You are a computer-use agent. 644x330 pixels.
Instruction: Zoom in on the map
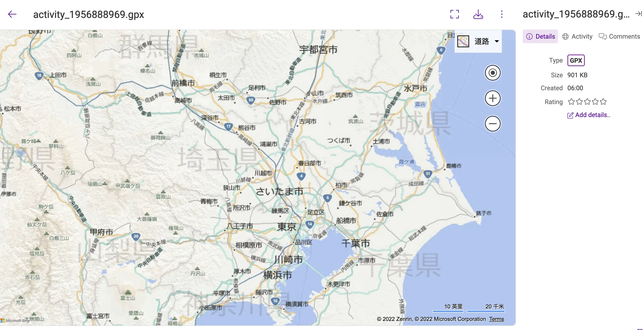point(492,98)
